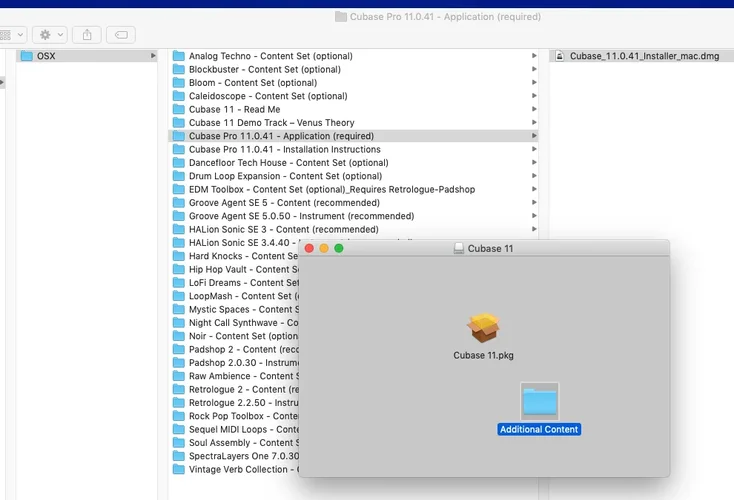
Task: Select LoopMash - Content Set folder
Action: pyautogui.click(x=234, y=296)
